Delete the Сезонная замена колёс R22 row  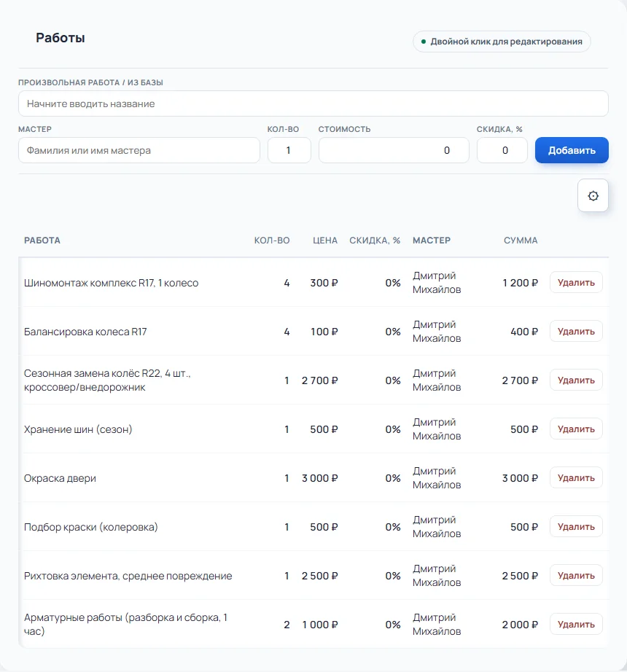coord(576,380)
